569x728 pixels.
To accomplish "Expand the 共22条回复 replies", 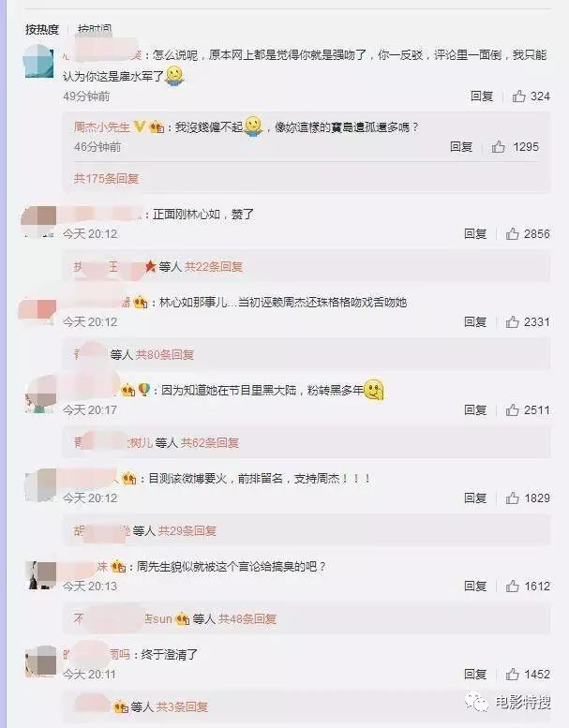I will [x=214, y=266].
